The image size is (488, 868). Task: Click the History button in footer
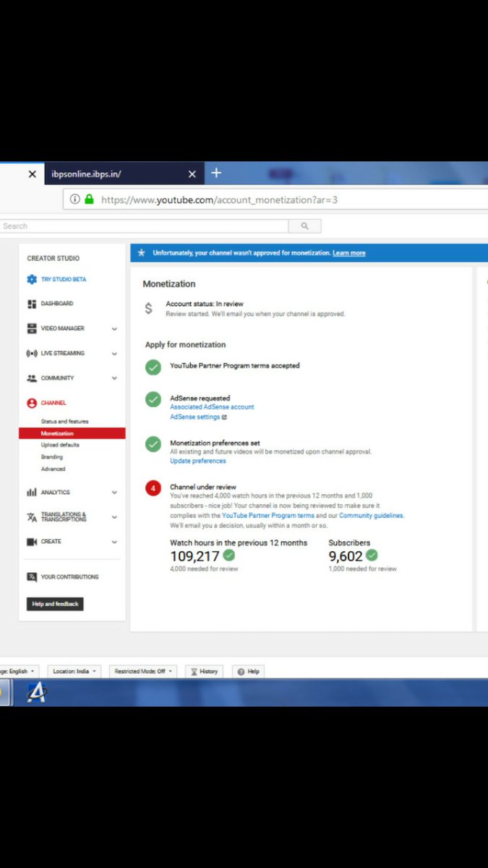204,671
